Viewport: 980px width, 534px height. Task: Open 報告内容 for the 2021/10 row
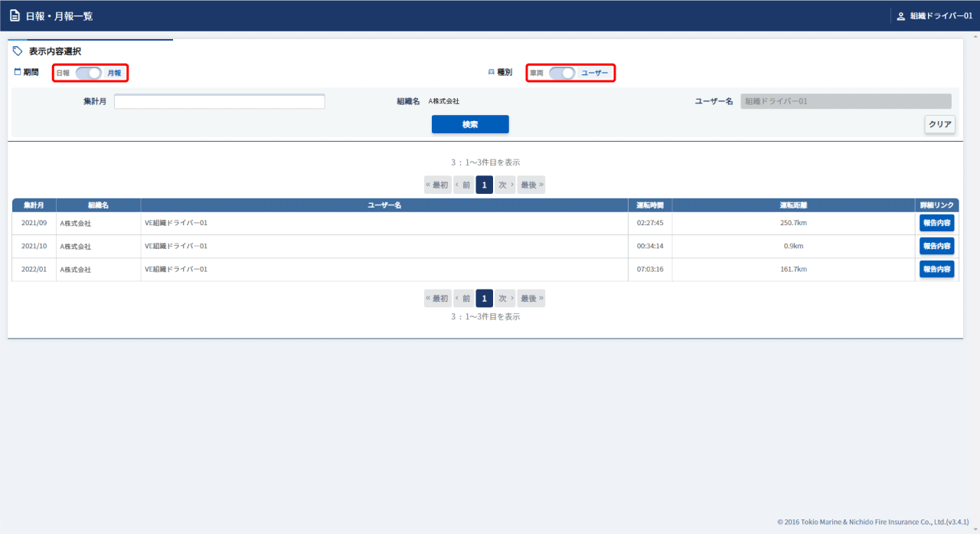936,246
